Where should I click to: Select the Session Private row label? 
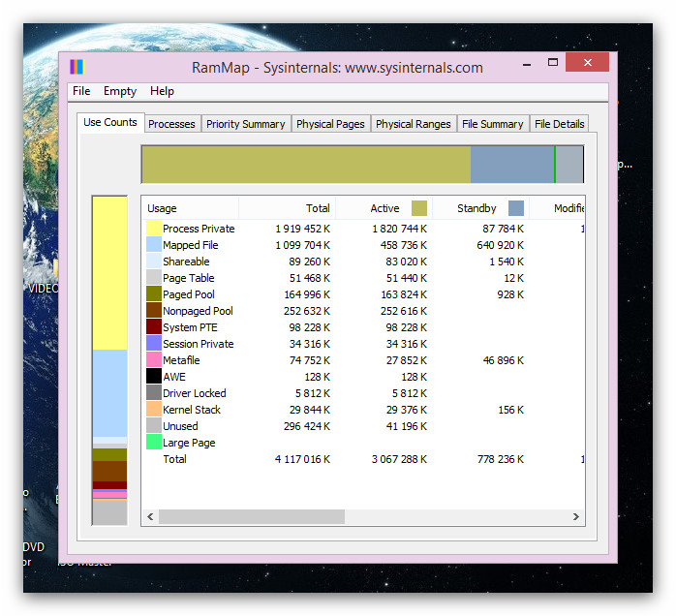click(199, 344)
